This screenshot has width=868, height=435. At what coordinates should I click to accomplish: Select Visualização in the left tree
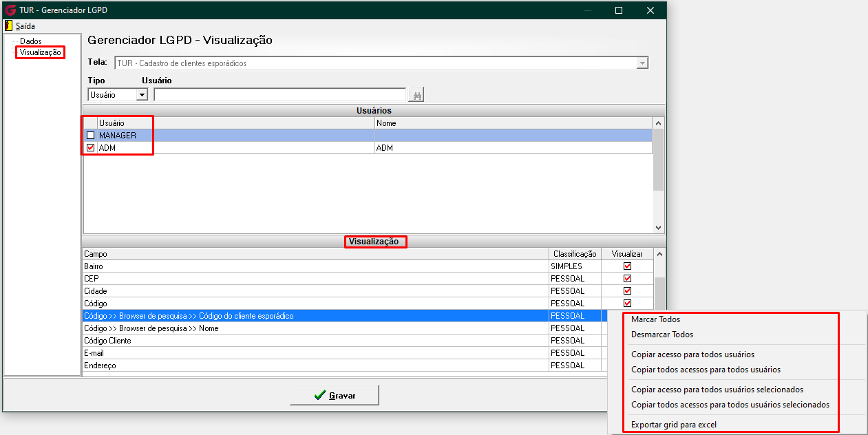(x=41, y=52)
